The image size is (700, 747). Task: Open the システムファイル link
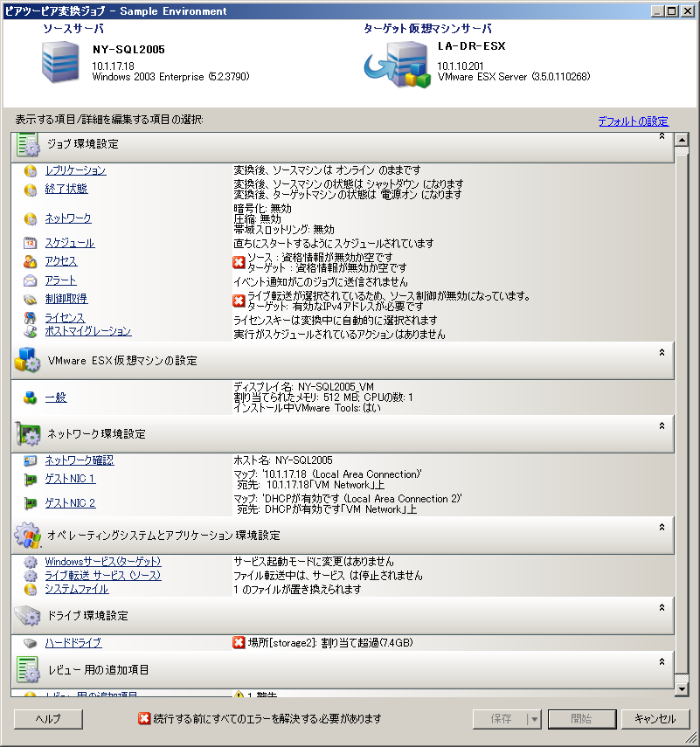coord(77,590)
